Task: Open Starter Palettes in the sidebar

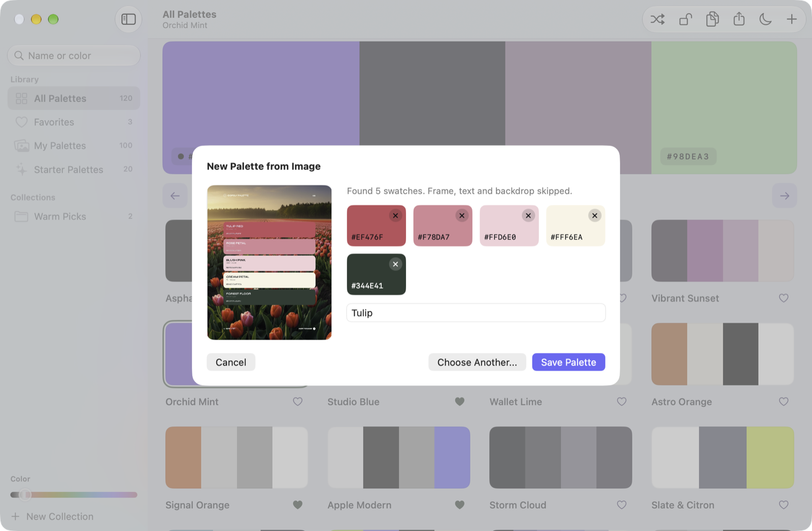Action: tap(74, 169)
